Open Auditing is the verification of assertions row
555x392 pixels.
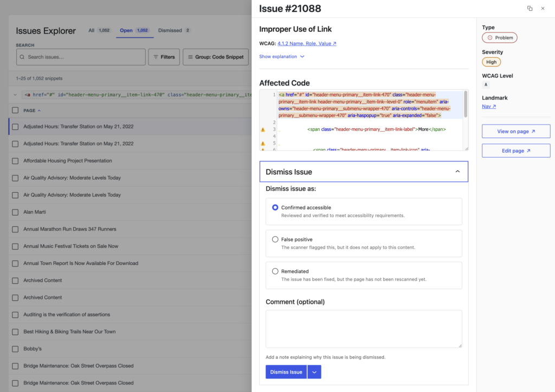pos(67,314)
